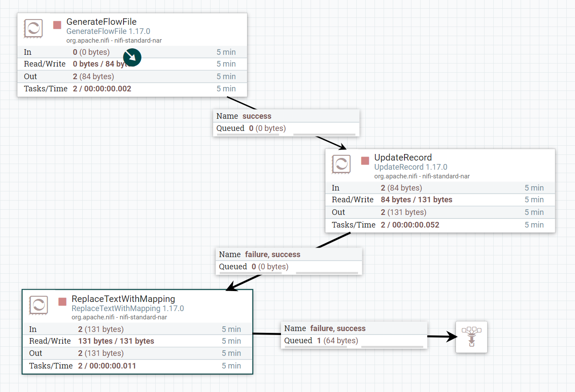Click the Read/Write row of ReplaceTextWithMapping
Screen dimensions: 575x392
137,341
